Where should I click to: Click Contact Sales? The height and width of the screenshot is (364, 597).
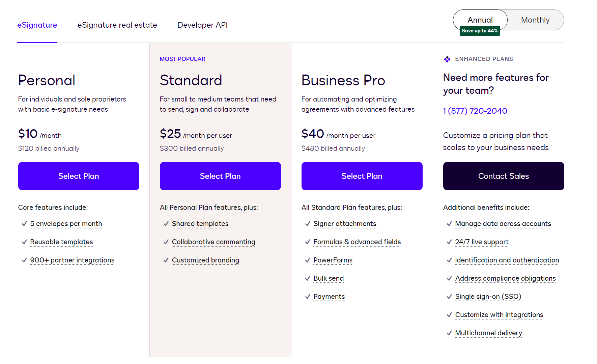(x=503, y=176)
